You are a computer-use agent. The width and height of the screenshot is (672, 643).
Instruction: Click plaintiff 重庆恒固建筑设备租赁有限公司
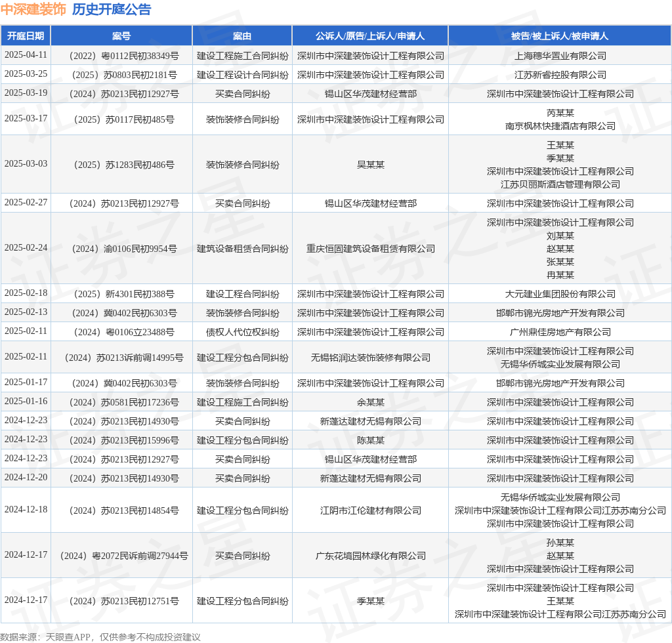coord(371,249)
